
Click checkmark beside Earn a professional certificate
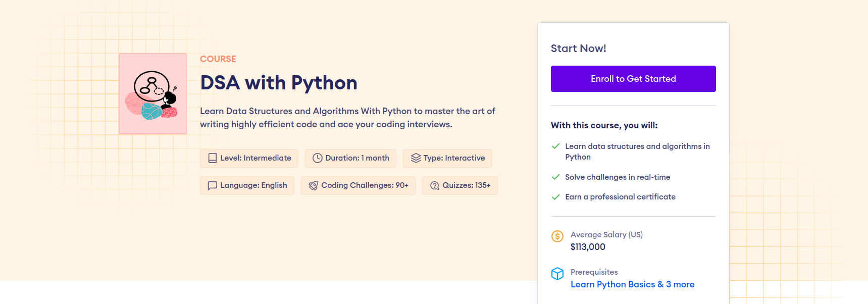pyautogui.click(x=555, y=197)
